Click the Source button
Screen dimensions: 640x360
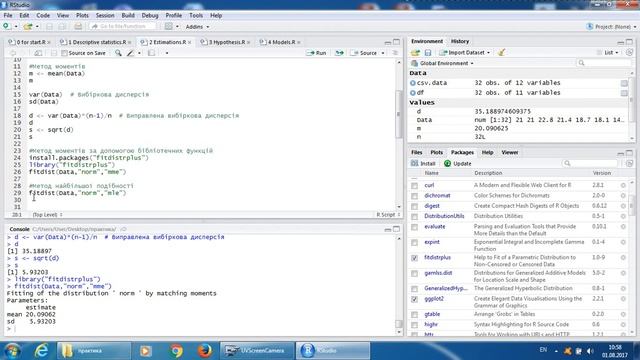click(x=364, y=53)
